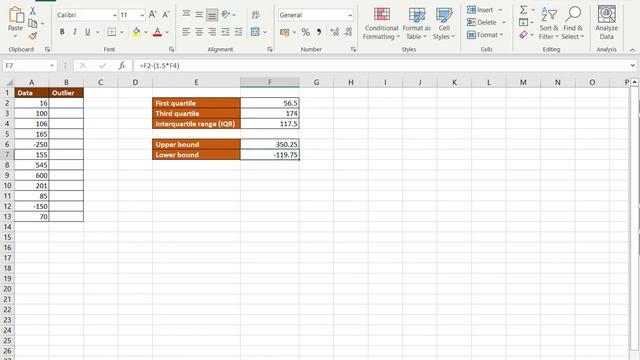Select data cell containing 600

point(31,176)
